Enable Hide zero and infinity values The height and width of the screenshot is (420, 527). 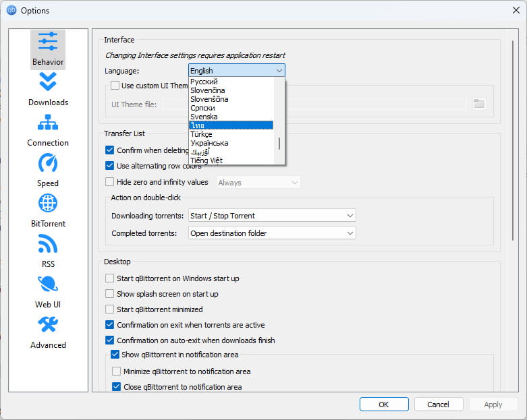[109, 181]
